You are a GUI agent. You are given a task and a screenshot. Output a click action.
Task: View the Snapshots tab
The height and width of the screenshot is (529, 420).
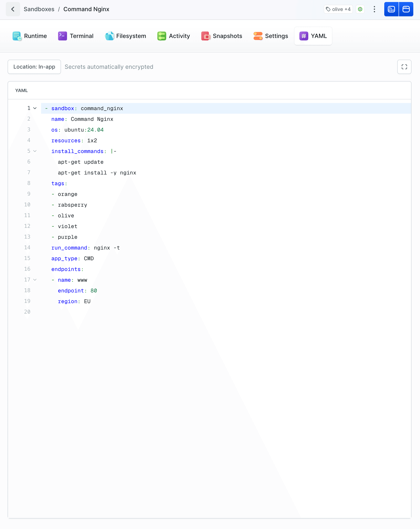tap(222, 36)
